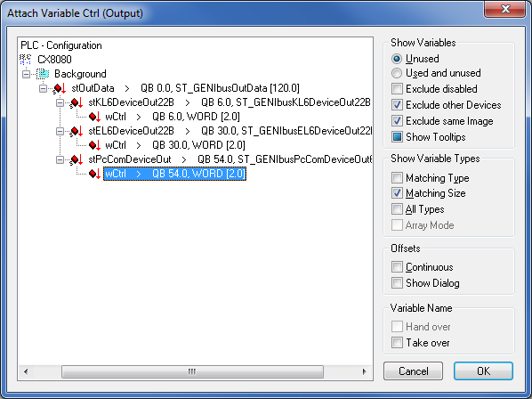This screenshot has height=399, width=532.
Task: Click the CX8080 device icon
Action: click(26, 60)
